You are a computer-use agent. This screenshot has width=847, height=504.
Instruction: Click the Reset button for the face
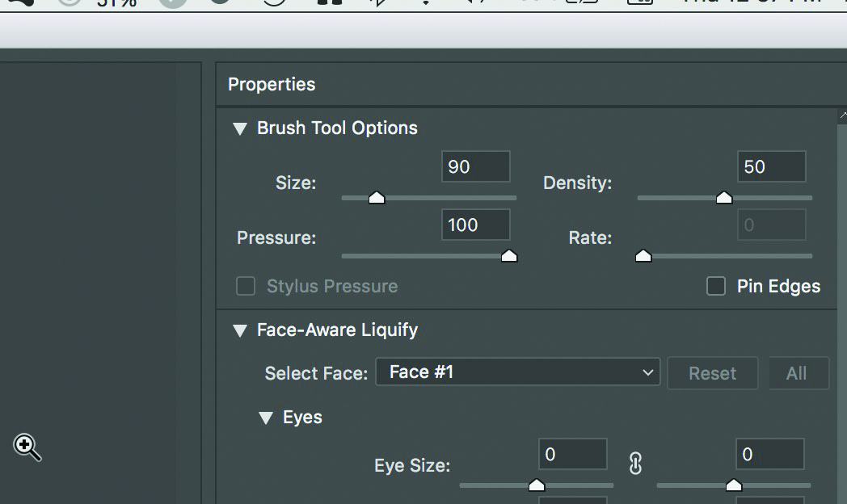click(712, 373)
